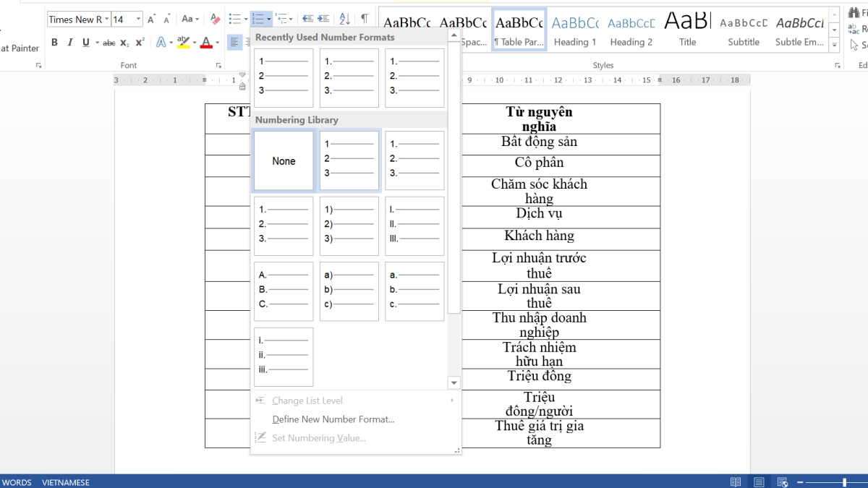Switch to Read Mode in the status bar
This screenshot has height=488, width=868.
coord(736,481)
